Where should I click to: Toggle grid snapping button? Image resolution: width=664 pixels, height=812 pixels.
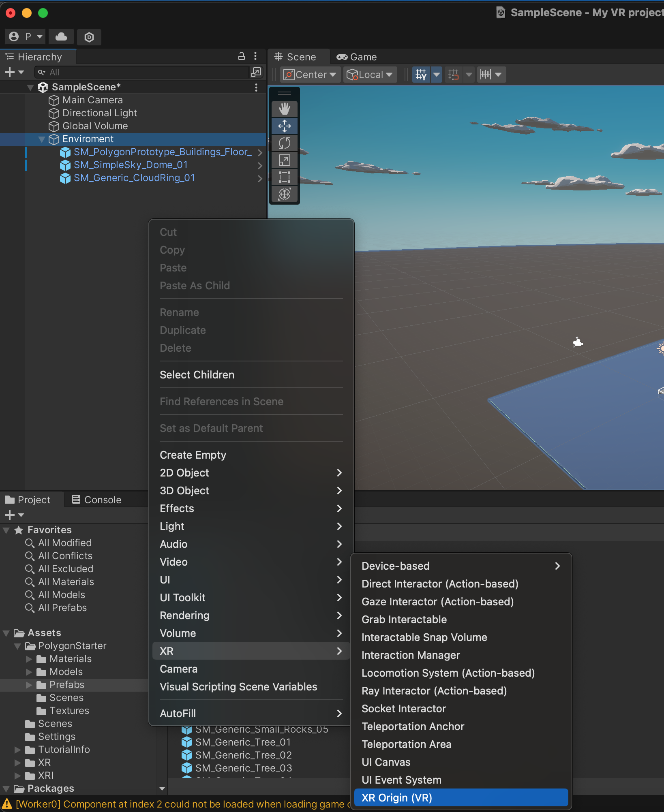[x=421, y=75]
